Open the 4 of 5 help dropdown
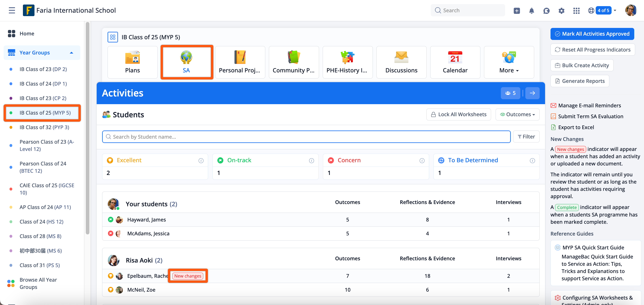The height and width of the screenshot is (305, 644). [x=602, y=10]
